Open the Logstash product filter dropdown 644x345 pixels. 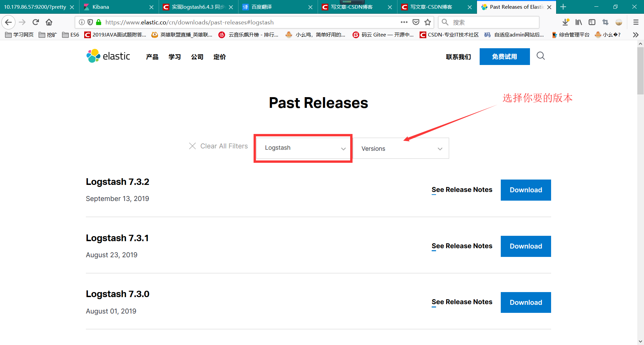pos(303,148)
